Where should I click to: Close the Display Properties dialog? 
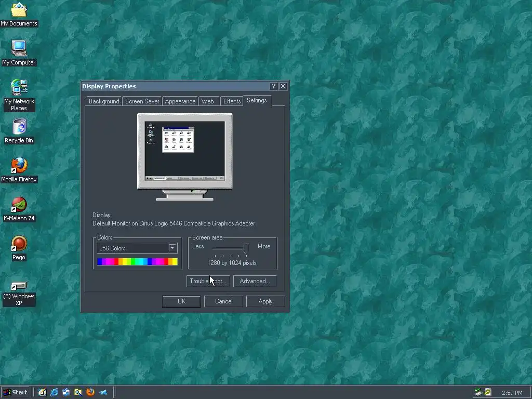click(283, 86)
